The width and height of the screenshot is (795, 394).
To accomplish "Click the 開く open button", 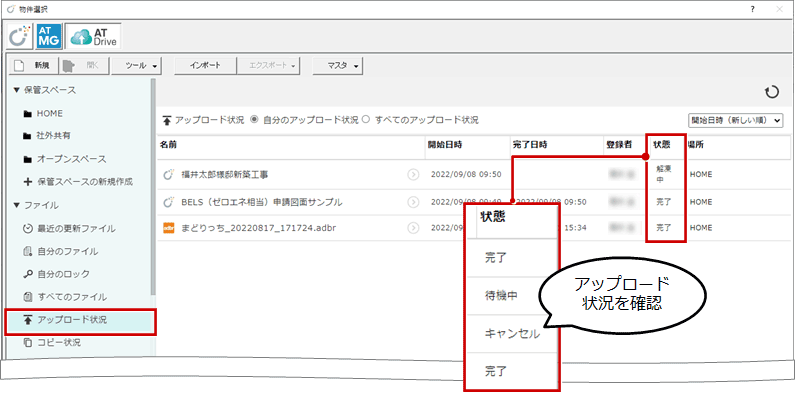I will pyautogui.click(x=85, y=65).
